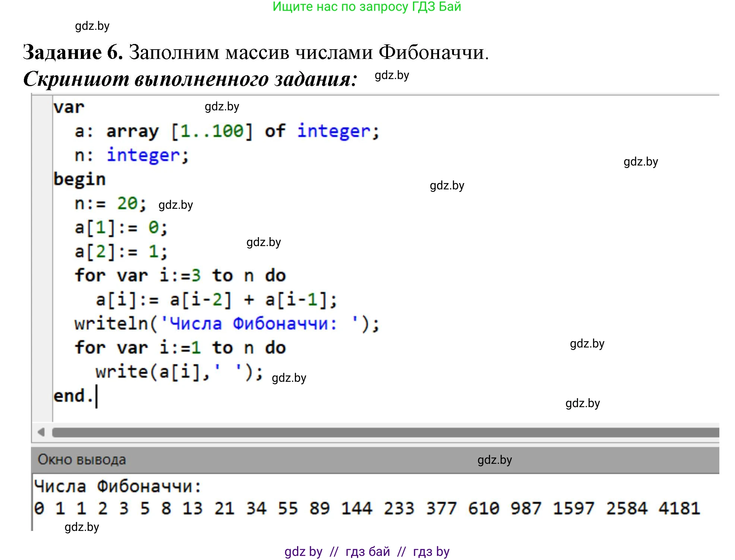The image size is (735, 560).
Task: Click the output line 'Числа Фибоначчи:'
Action: click(x=118, y=487)
